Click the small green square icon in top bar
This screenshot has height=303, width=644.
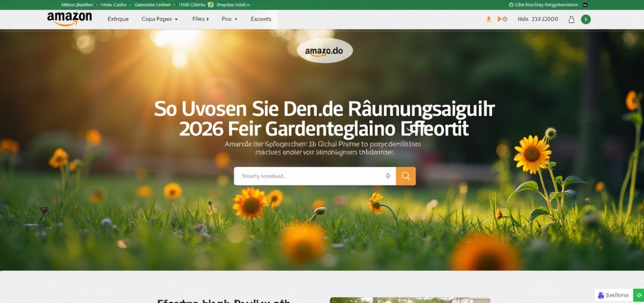(x=211, y=5)
